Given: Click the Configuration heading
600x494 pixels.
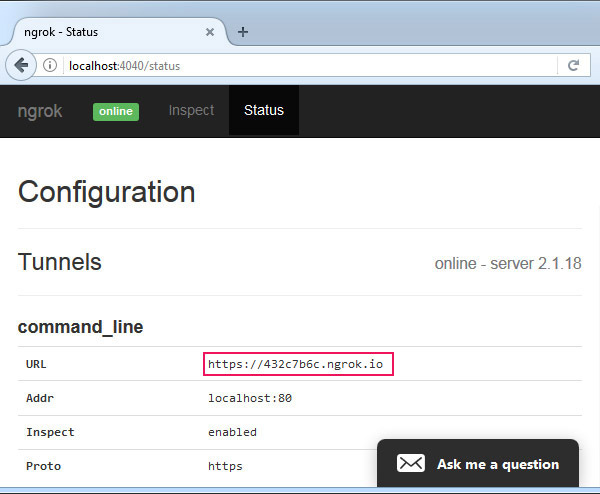Looking at the screenshot, I should (x=106, y=192).
